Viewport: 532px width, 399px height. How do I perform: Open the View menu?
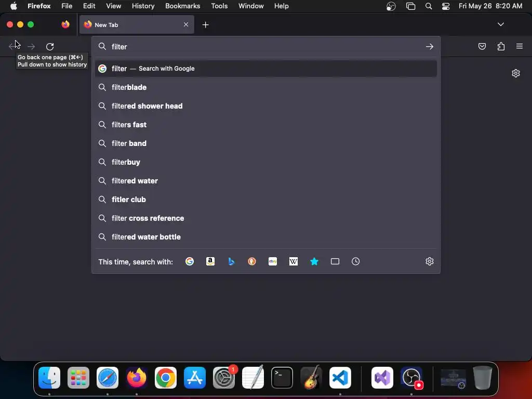click(x=113, y=6)
